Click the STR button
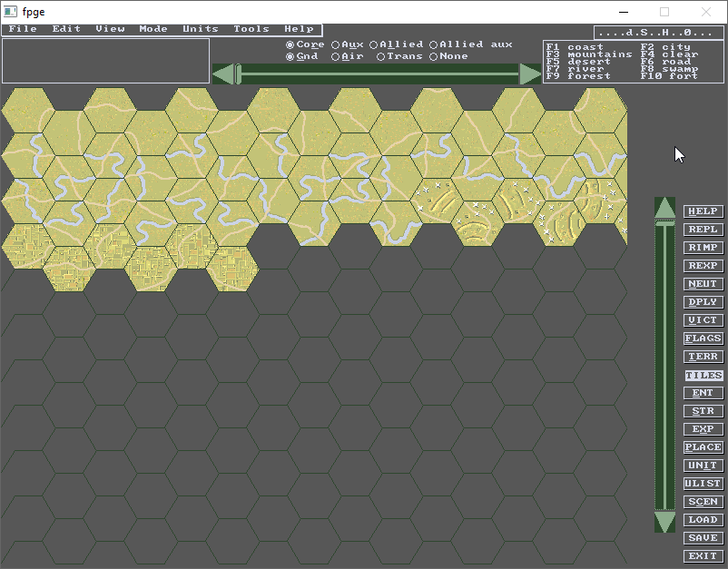 coord(703,411)
